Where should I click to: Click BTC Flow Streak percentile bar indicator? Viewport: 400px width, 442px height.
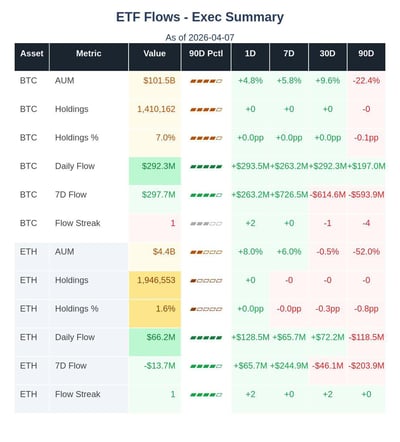tap(206, 224)
